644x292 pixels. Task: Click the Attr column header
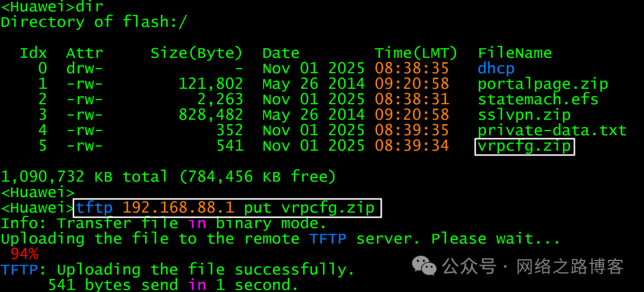tap(84, 52)
